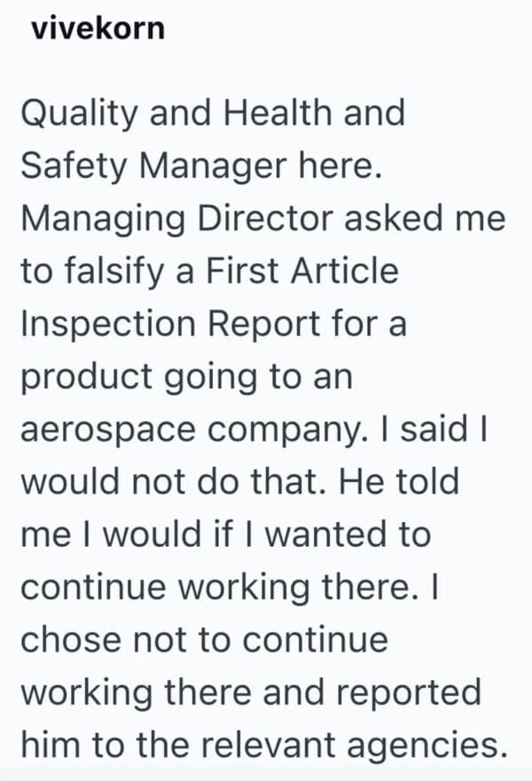Click the words "First Article"
The height and width of the screenshot is (781, 532).
click(x=312, y=271)
